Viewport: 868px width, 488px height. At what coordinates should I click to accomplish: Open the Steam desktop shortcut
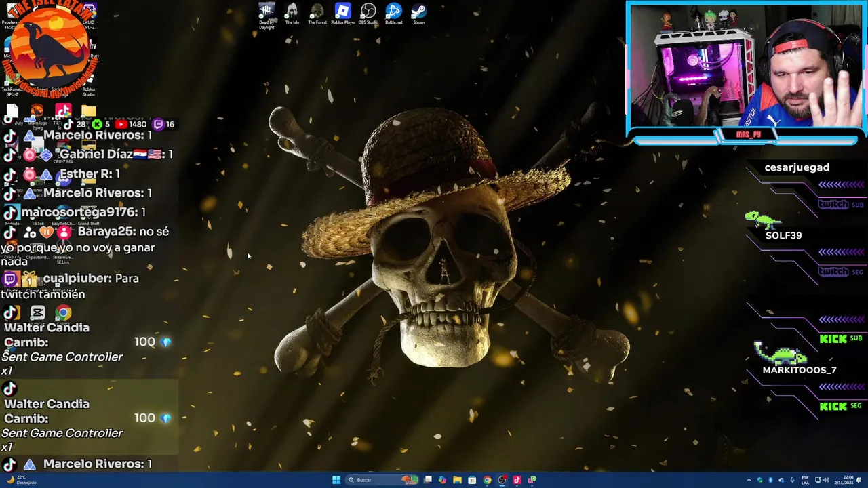(x=419, y=15)
